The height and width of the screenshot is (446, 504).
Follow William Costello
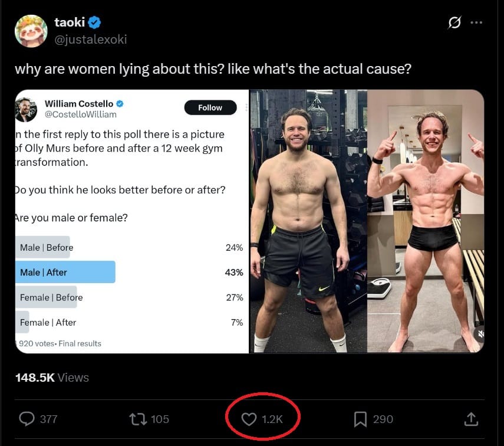point(210,107)
